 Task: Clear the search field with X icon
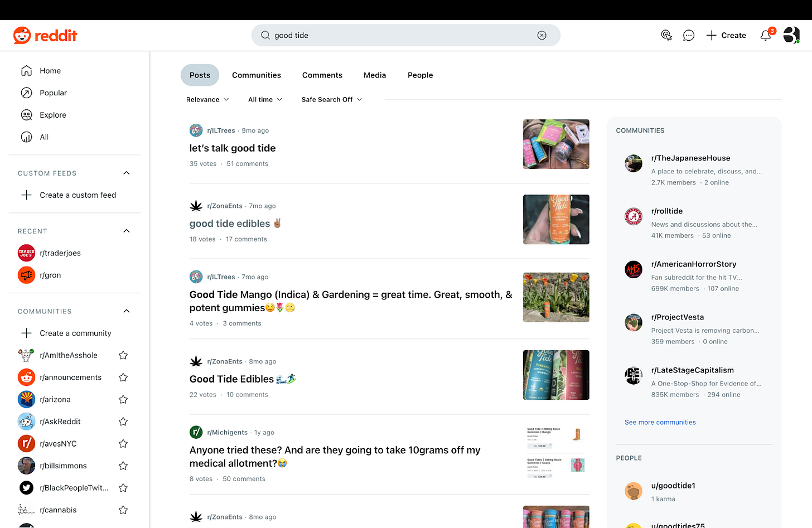(542, 35)
